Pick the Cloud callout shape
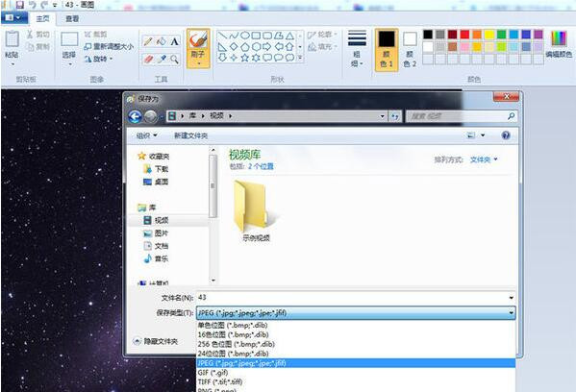This screenshot has height=392, width=576. 289,58
